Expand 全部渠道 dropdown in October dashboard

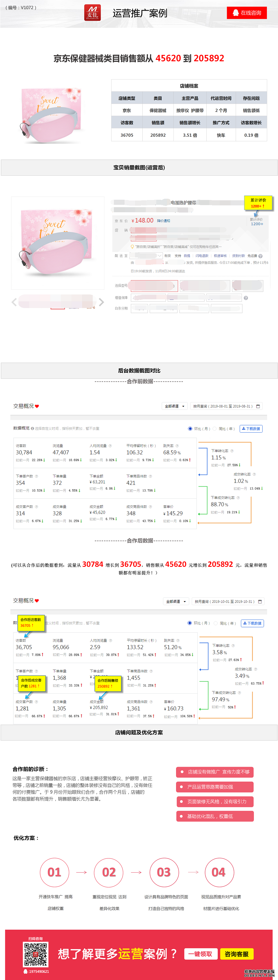[176, 601]
